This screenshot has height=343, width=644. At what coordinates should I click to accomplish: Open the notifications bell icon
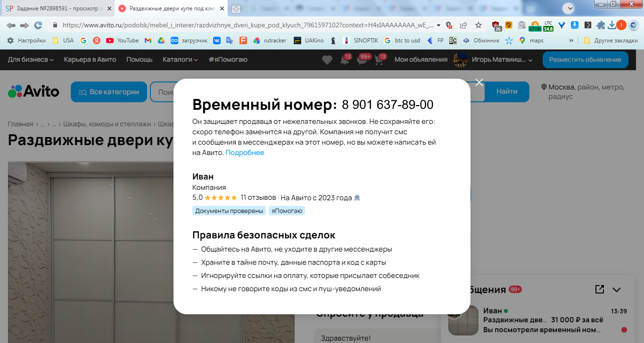345,60
